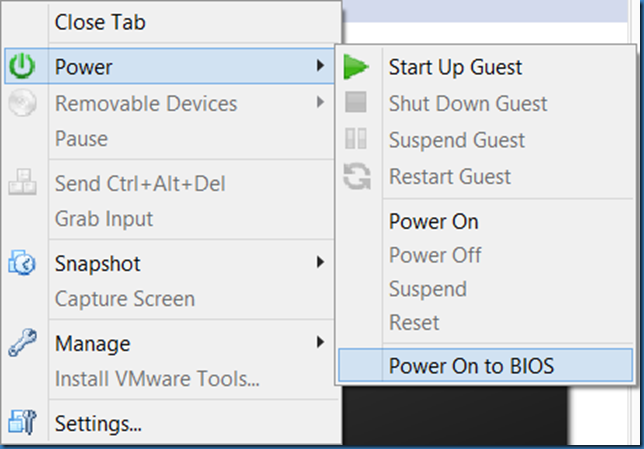Expand the Power submenu arrow

(x=320, y=67)
